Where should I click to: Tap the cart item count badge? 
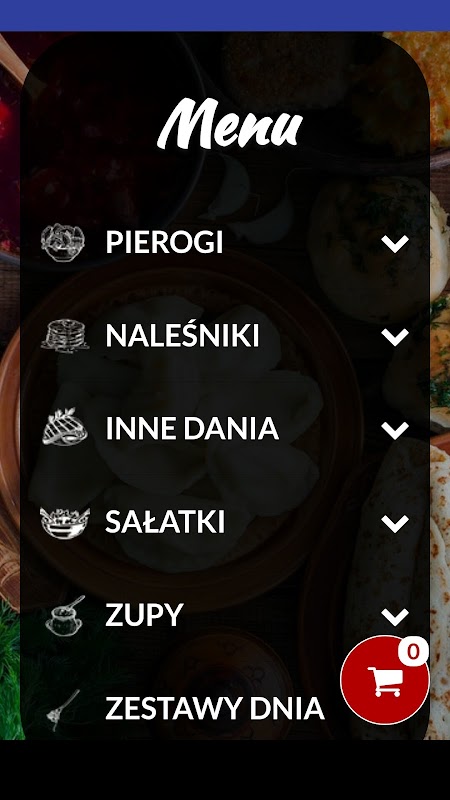(x=413, y=651)
